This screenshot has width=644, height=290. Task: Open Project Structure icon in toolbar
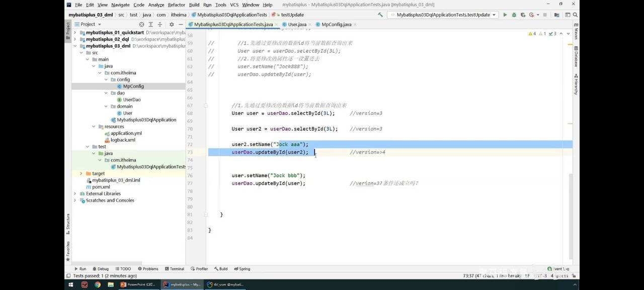[557, 15]
